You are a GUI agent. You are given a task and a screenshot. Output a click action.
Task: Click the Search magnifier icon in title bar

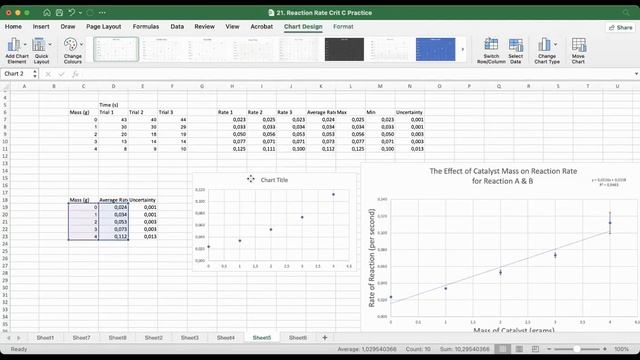point(626,13)
